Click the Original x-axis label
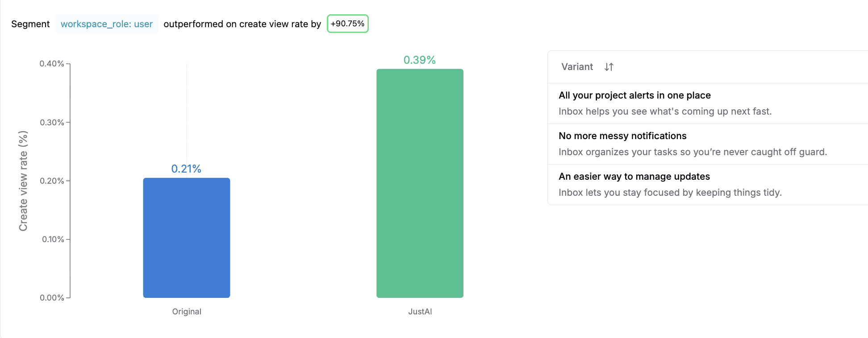868x338 pixels. [x=187, y=312]
